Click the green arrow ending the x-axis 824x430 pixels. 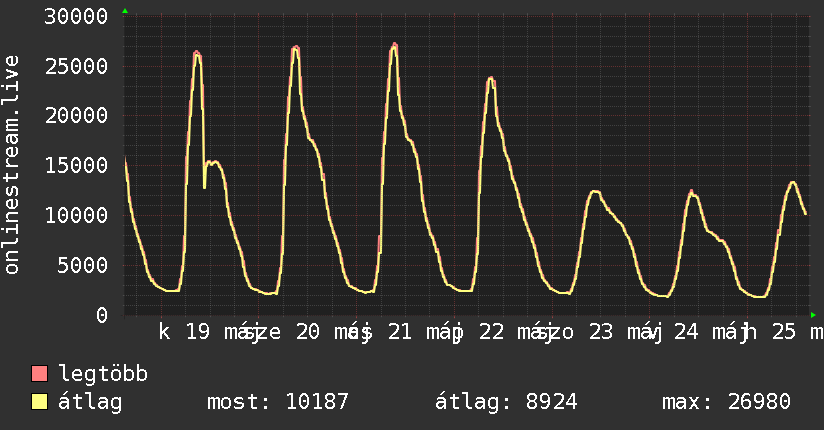(813, 315)
